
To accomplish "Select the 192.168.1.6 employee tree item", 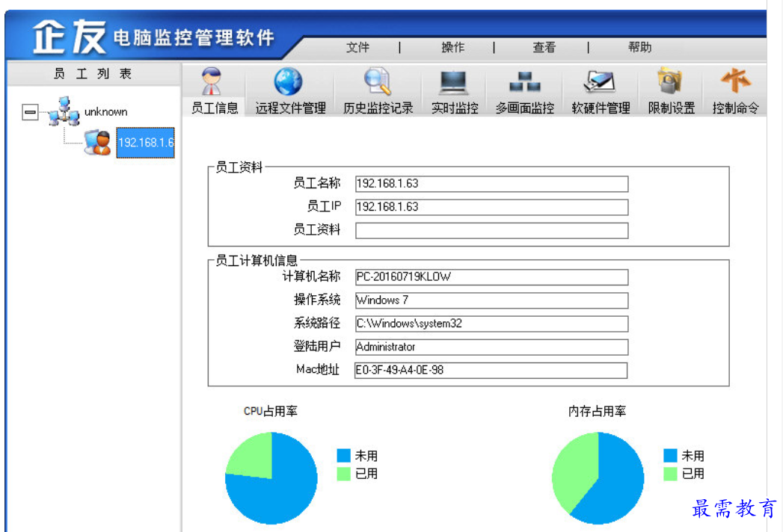I will (x=145, y=143).
